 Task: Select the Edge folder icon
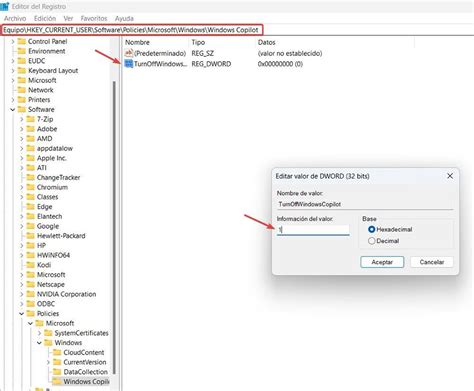[x=31, y=207]
